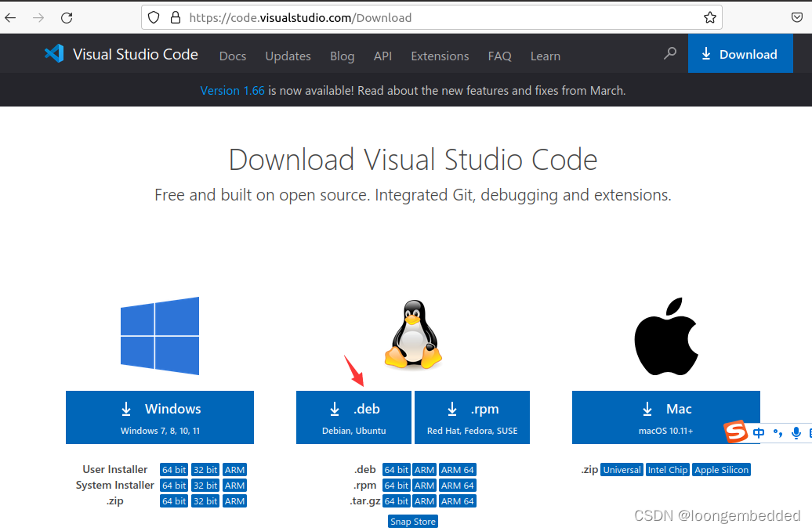The width and height of the screenshot is (812, 531).
Task: Select .deb 64 bit link
Action: pyautogui.click(x=397, y=470)
